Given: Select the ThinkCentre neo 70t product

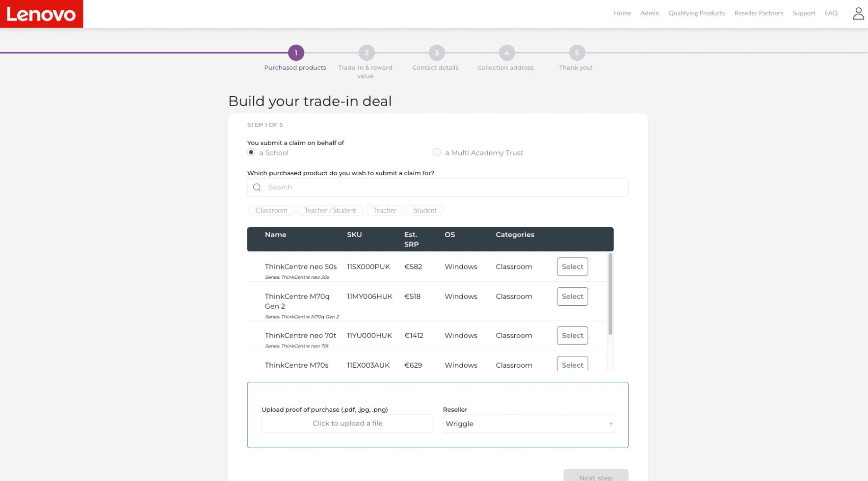Looking at the screenshot, I should tap(572, 336).
